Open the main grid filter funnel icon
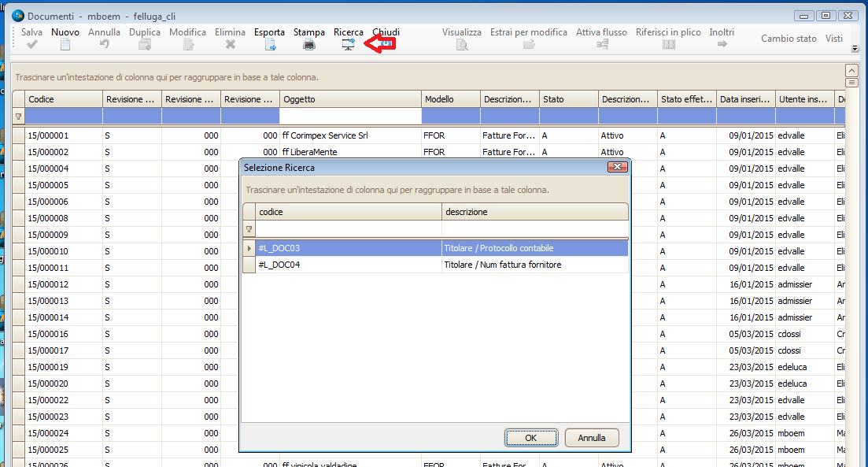The image size is (868, 467). click(19, 117)
